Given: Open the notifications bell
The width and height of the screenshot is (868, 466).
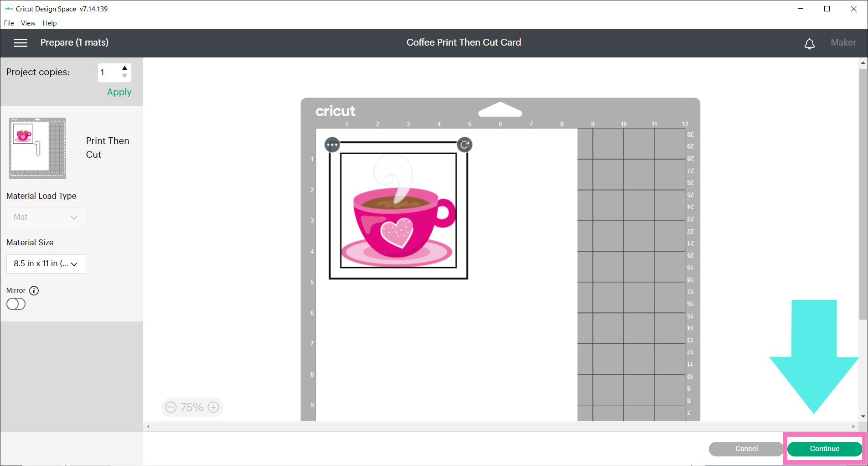Looking at the screenshot, I should (809, 44).
